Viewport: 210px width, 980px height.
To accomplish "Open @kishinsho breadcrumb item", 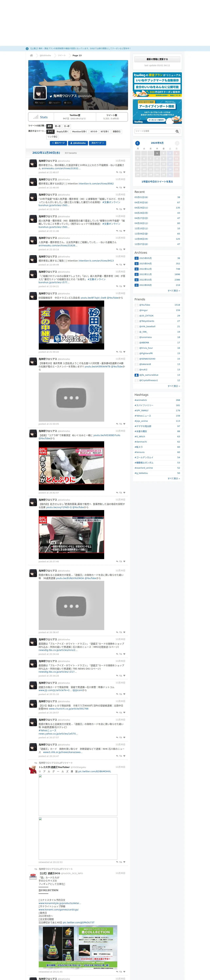I will tap(45, 56).
